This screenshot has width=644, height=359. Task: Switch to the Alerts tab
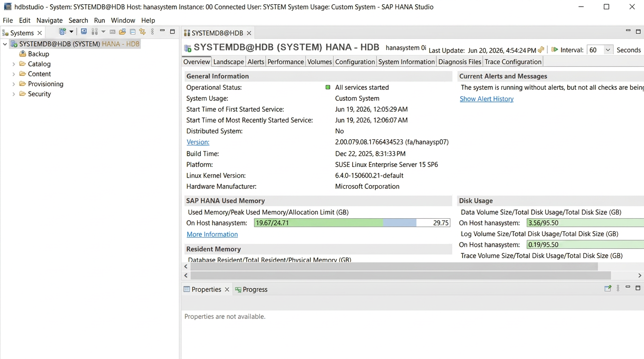click(256, 62)
